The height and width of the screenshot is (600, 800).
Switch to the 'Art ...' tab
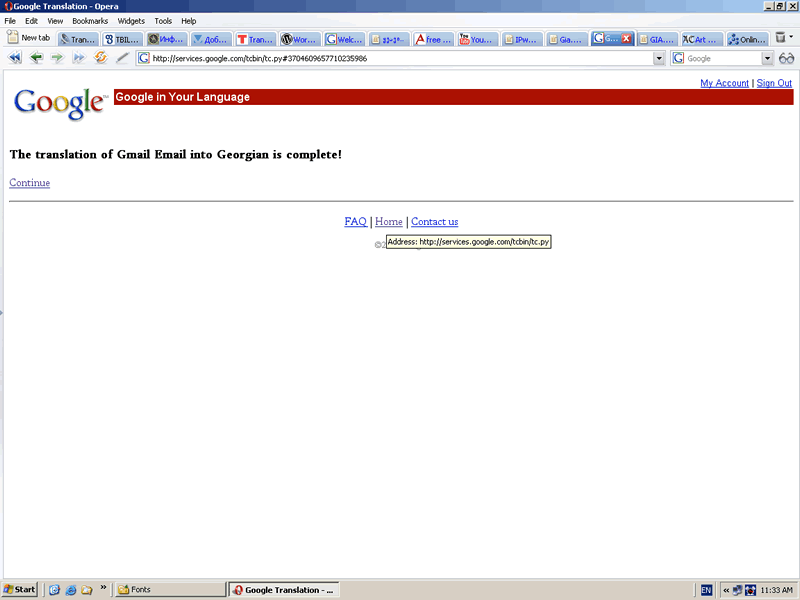(x=702, y=39)
